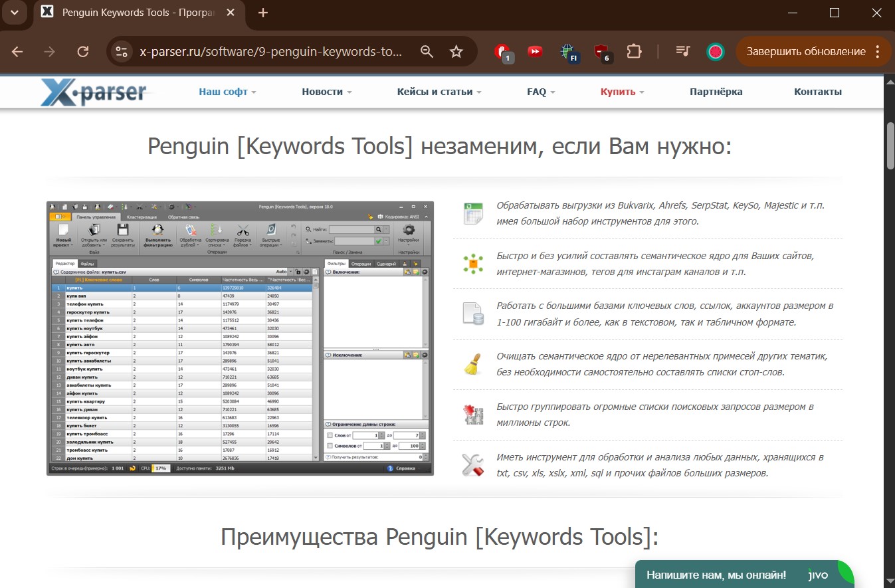Click the Новый проект document icon
The height and width of the screenshot is (588, 895).
coord(62,229)
